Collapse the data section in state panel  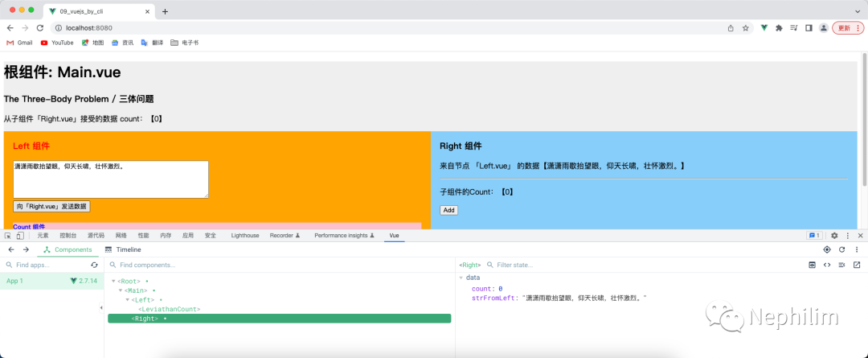pyautogui.click(x=461, y=278)
